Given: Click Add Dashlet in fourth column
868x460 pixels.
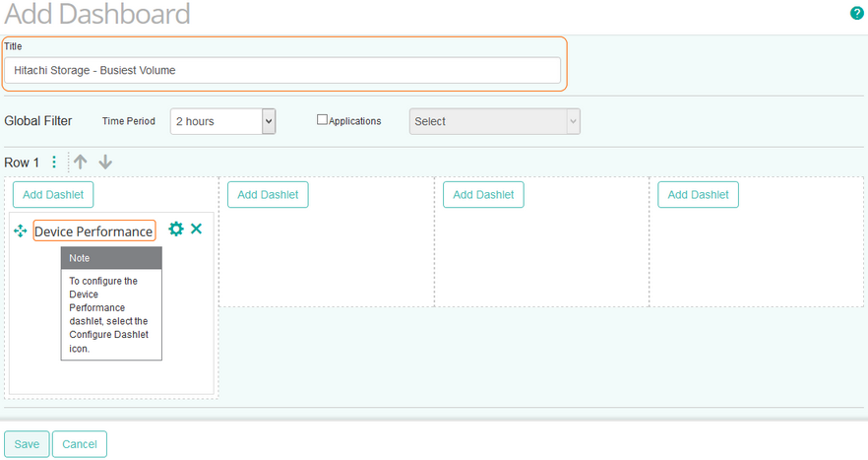Looking at the screenshot, I should tap(698, 195).
